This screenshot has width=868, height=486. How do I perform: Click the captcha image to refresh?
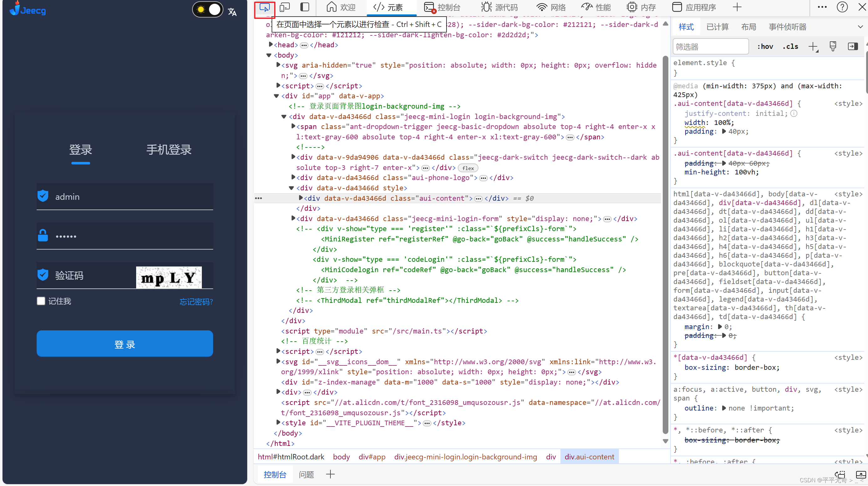tap(169, 277)
